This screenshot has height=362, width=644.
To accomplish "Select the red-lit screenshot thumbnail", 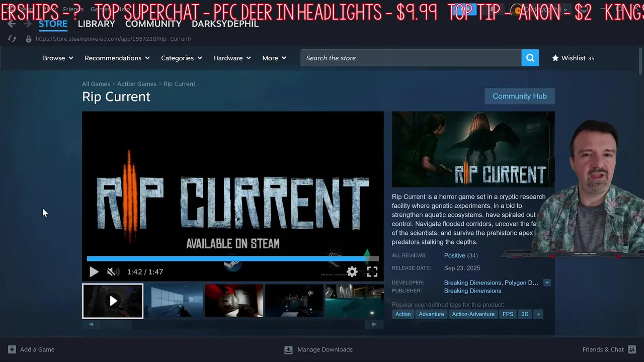I will click(x=234, y=301).
